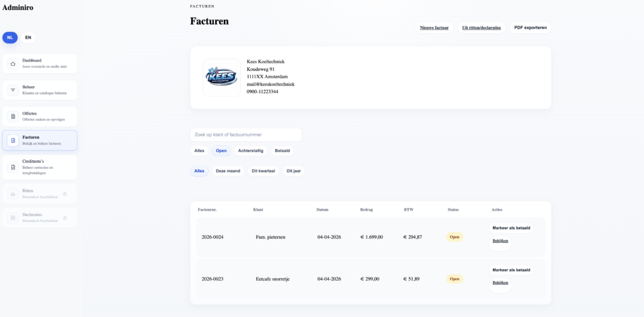This screenshot has height=317, width=644.
Task: Click the Dashboard home icon
Action: pos(13,64)
